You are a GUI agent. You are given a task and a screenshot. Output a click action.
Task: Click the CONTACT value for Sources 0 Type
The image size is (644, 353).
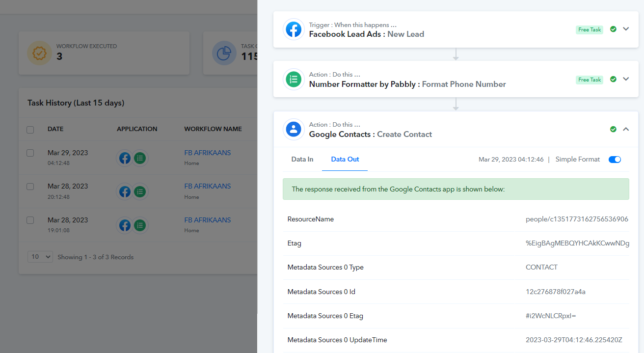(541, 268)
